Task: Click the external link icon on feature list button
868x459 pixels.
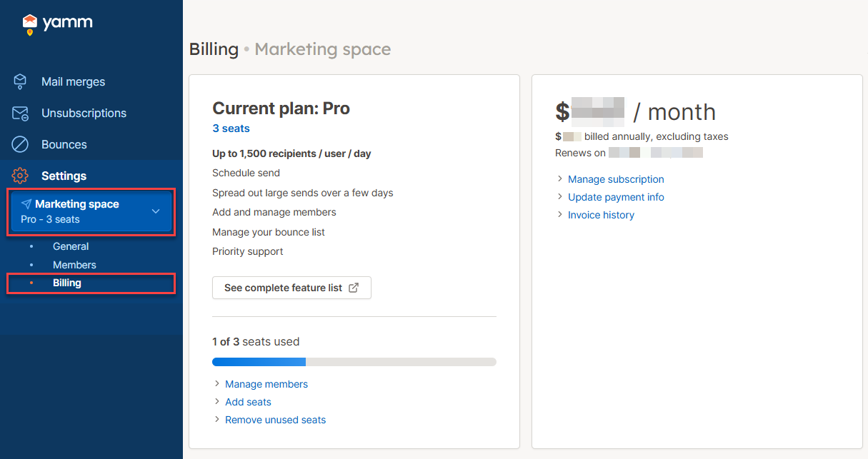Action: coord(354,287)
